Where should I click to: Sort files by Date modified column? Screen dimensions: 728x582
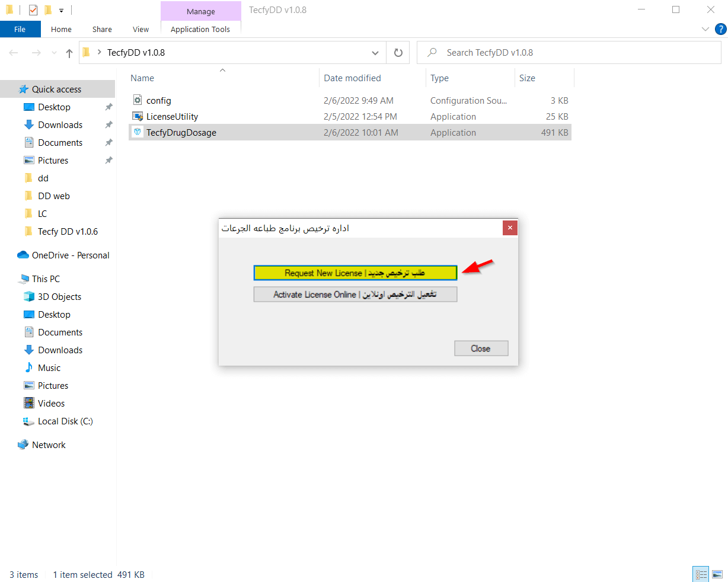point(352,78)
